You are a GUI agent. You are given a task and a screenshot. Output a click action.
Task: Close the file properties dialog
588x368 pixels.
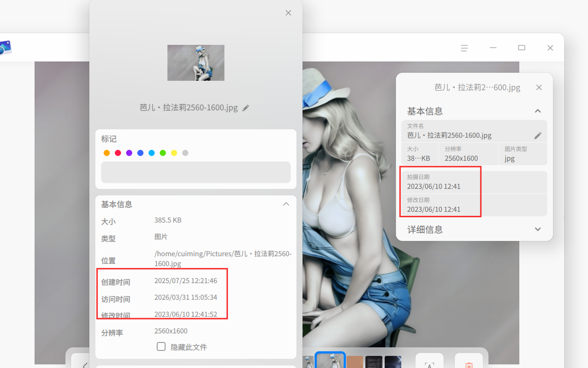point(289,13)
